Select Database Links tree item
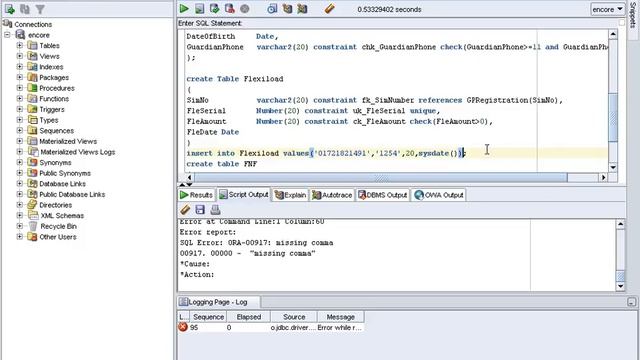This screenshot has height=360, width=640. 62,184
